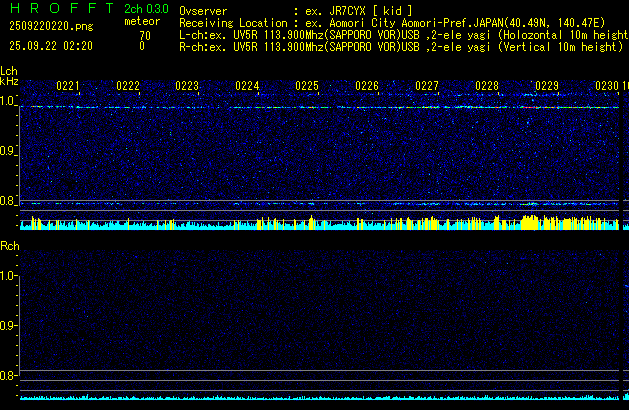Click the 0.9 tick on Lch axis
Viewport: 629px width, 410px height.
point(9,151)
